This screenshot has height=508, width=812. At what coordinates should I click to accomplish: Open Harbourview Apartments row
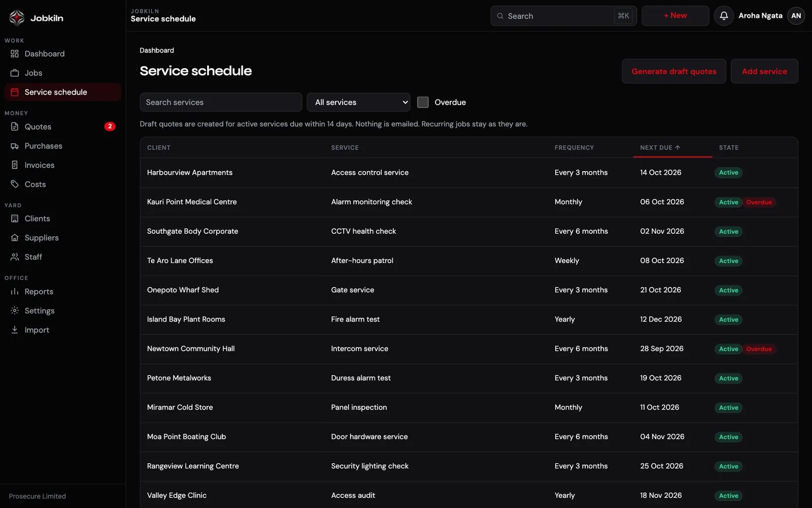tap(469, 173)
